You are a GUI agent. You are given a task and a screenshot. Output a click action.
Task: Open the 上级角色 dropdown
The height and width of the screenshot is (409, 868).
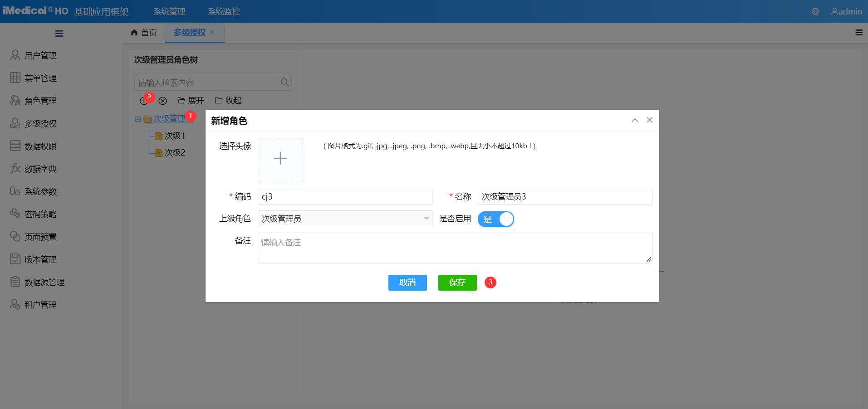(344, 218)
